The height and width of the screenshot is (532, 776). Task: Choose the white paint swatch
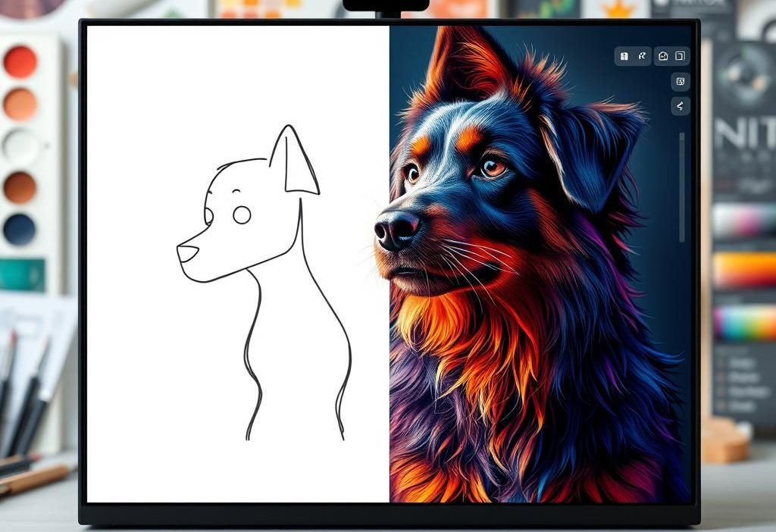tap(20, 146)
